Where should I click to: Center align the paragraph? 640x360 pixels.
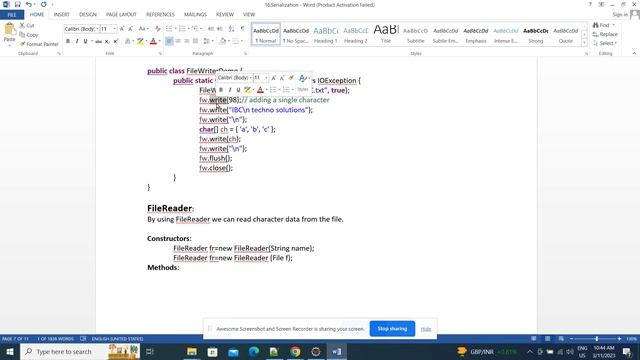pos(178,41)
